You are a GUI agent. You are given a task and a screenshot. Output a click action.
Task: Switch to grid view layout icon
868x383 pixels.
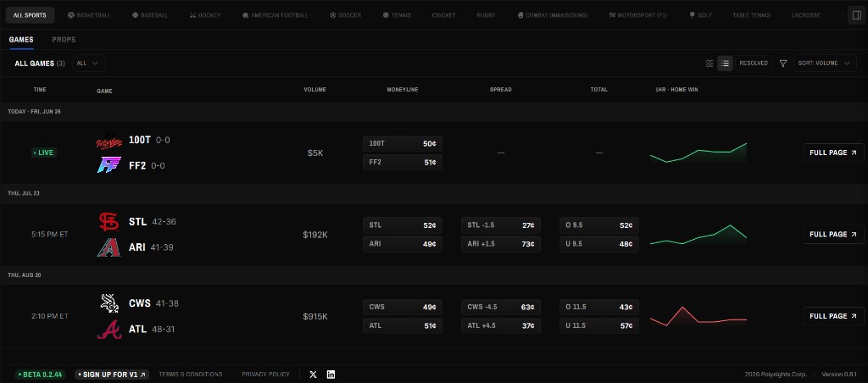tap(709, 64)
